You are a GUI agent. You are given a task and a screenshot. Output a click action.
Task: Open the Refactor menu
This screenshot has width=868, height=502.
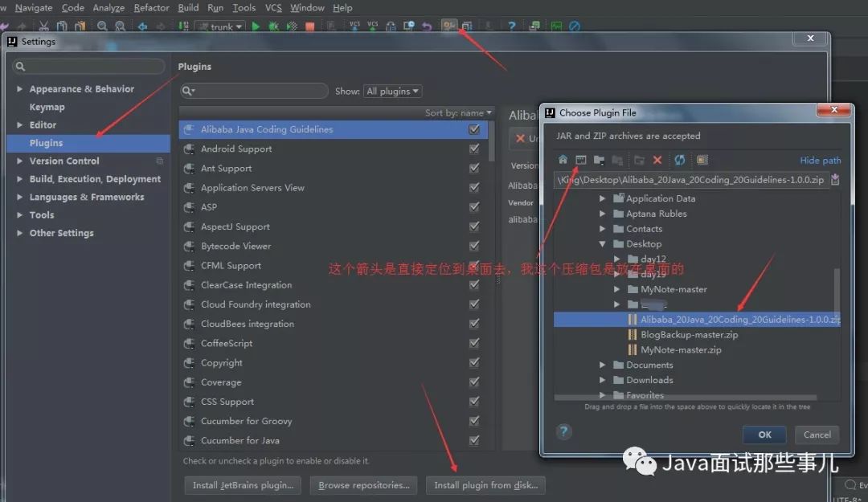point(151,8)
